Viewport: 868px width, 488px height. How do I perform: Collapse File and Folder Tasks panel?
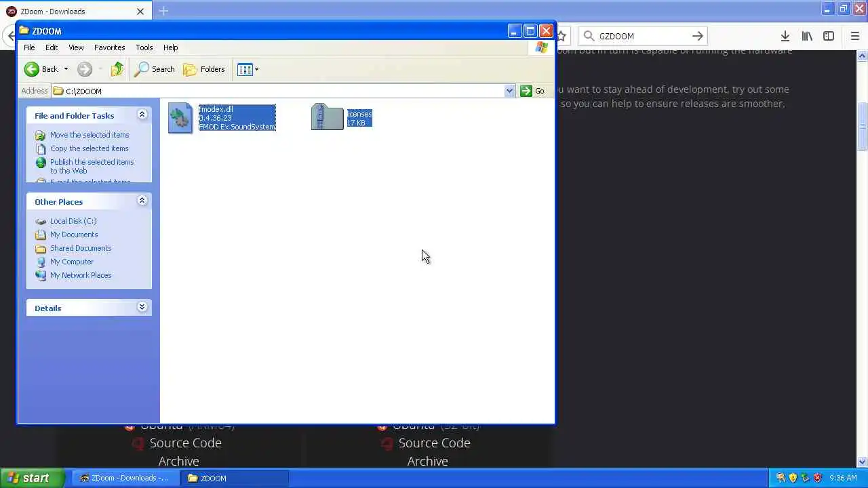pos(142,115)
